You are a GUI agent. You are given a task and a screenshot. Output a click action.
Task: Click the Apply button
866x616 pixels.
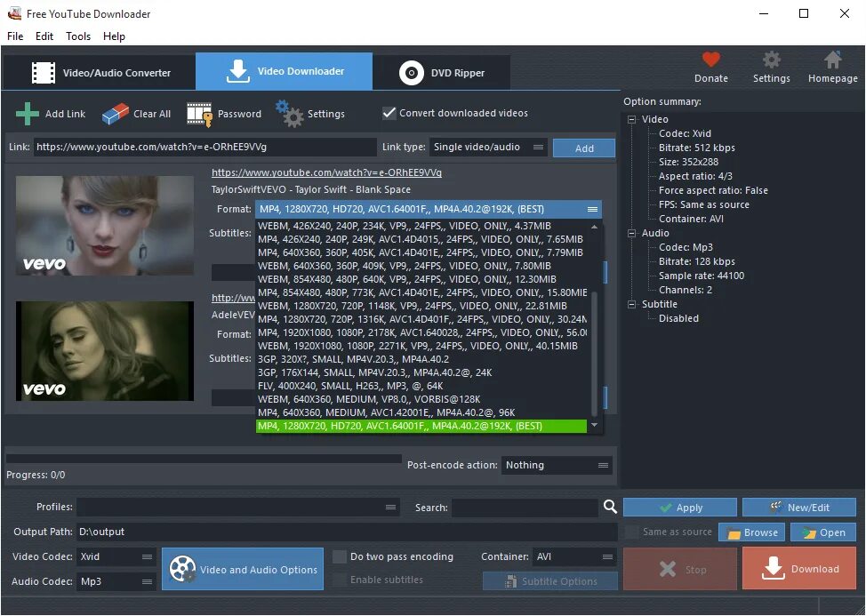pyautogui.click(x=679, y=507)
